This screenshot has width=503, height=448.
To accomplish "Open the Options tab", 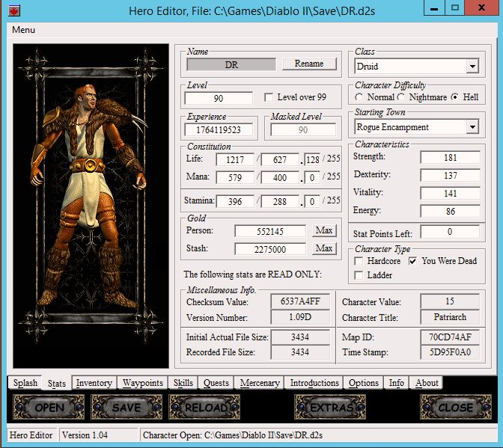I will [364, 383].
